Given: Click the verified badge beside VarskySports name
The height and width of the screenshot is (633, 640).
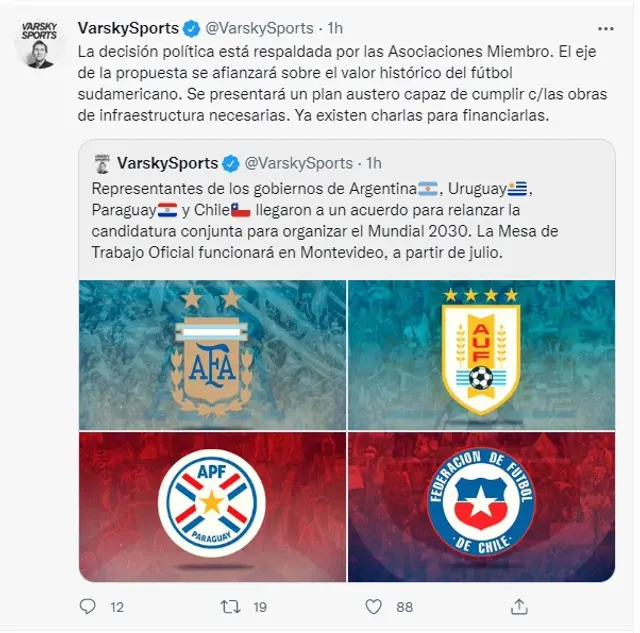Looking at the screenshot, I should point(191,29).
